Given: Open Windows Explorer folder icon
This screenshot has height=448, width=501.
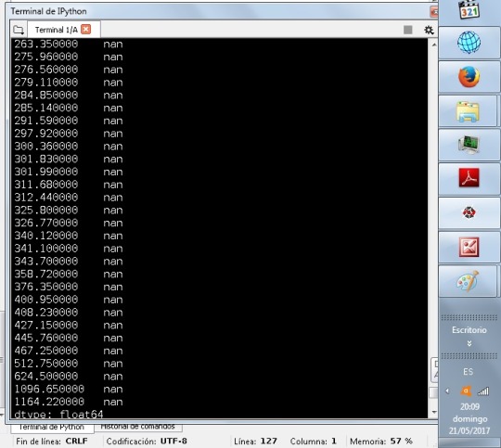Looking at the screenshot, I should tap(469, 111).
